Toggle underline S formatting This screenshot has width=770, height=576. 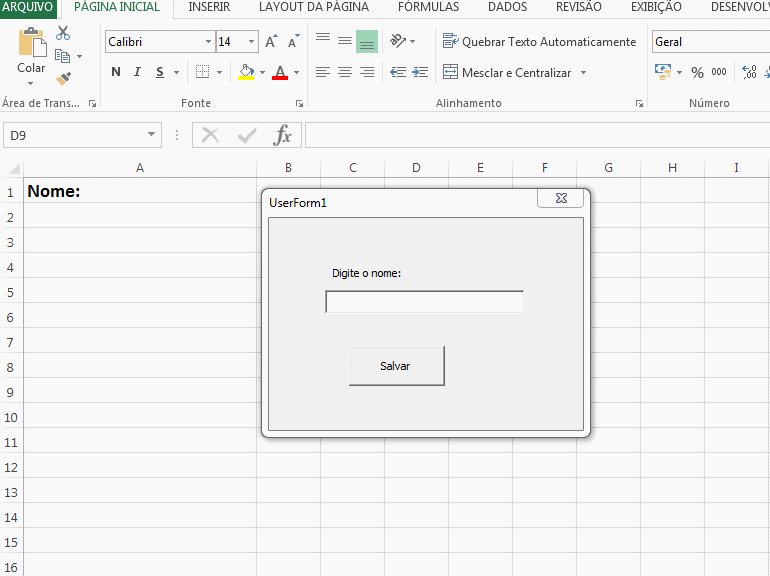click(x=160, y=72)
